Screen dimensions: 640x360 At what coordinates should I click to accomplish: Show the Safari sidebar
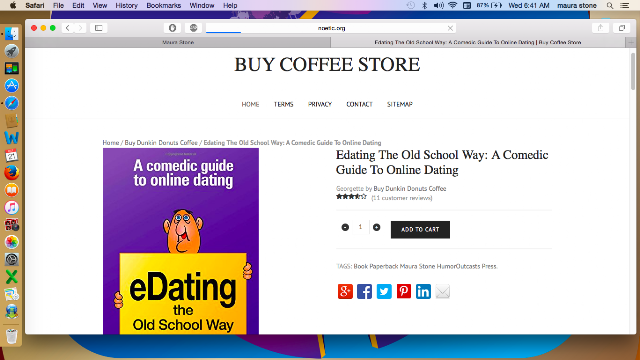(x=98, y=28)
